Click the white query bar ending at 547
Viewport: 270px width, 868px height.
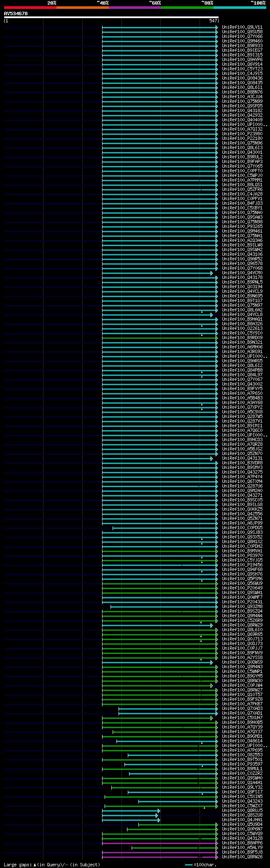(111, 17)
